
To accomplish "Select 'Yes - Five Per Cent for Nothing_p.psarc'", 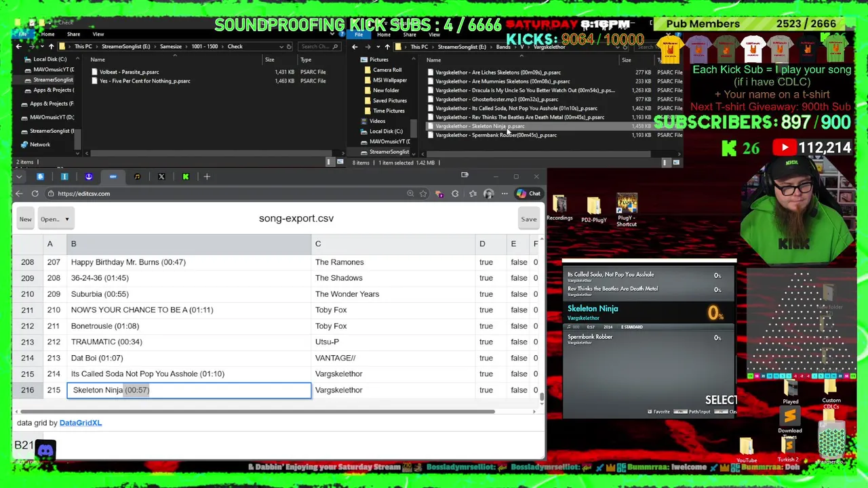I will coord(144,81).
